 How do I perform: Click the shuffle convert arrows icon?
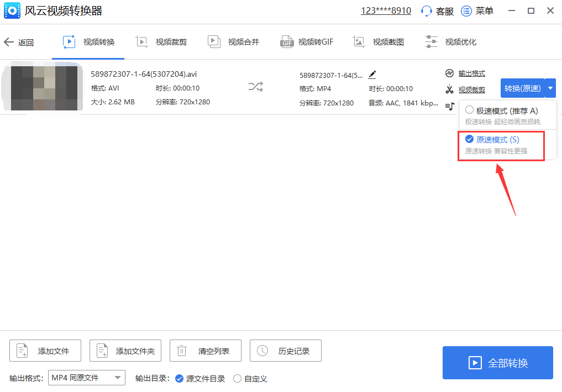[x=255, y=87]
